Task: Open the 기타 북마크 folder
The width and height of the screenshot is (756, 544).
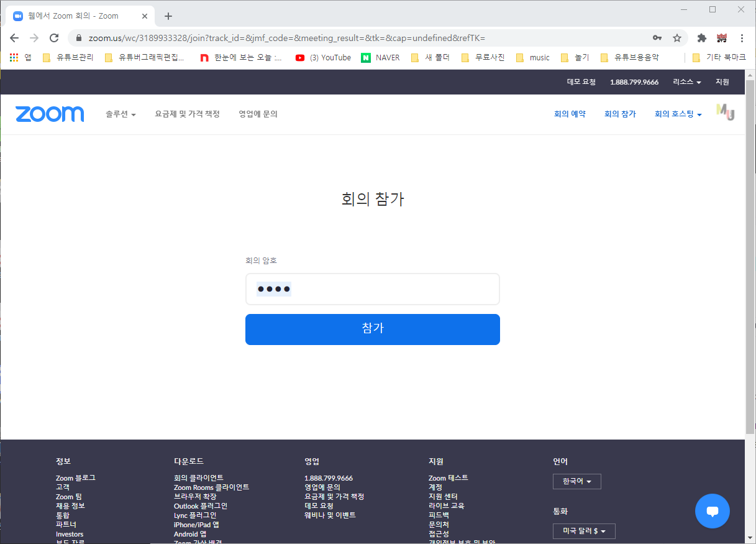Action: tap(719, 58)
